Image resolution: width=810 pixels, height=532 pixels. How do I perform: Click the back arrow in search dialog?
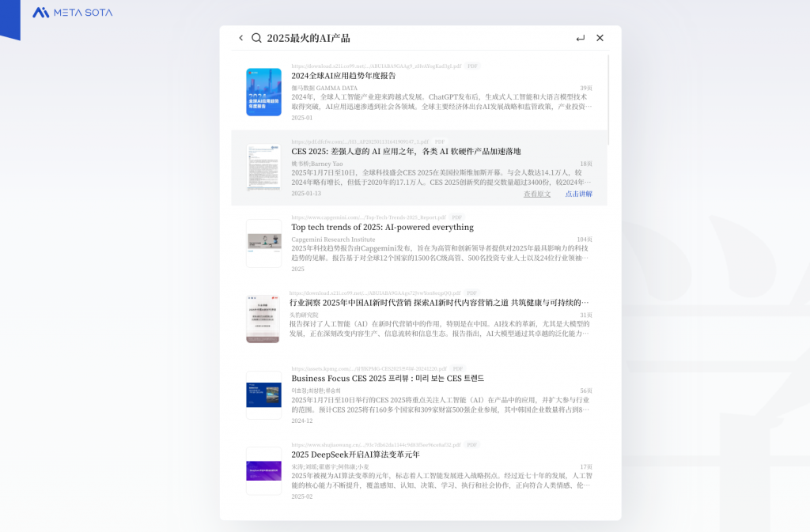click(240, 38)
